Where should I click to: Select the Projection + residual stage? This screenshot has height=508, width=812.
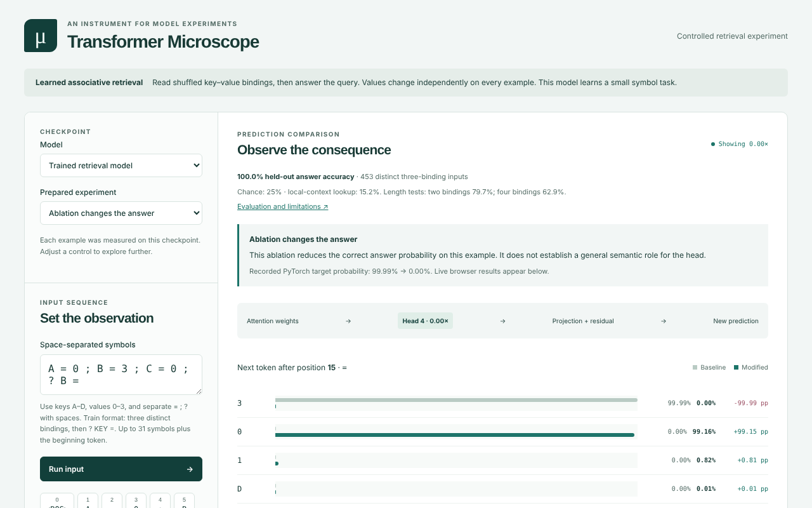pos(583,321)
